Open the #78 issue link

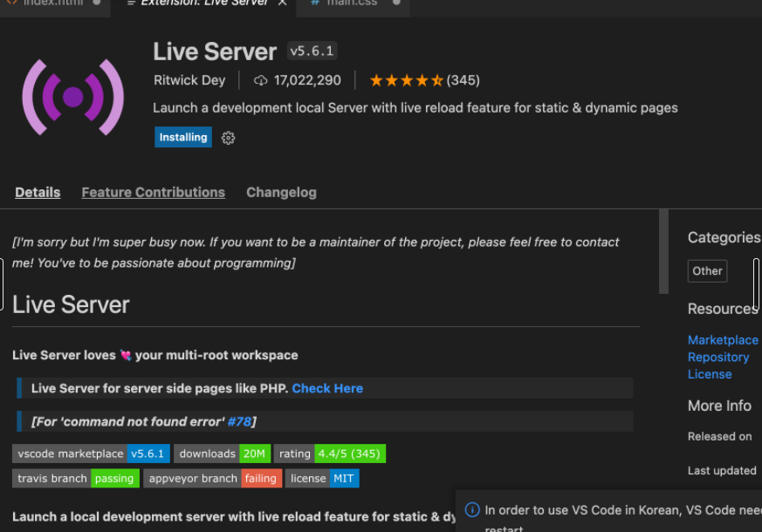pos(239,421)
